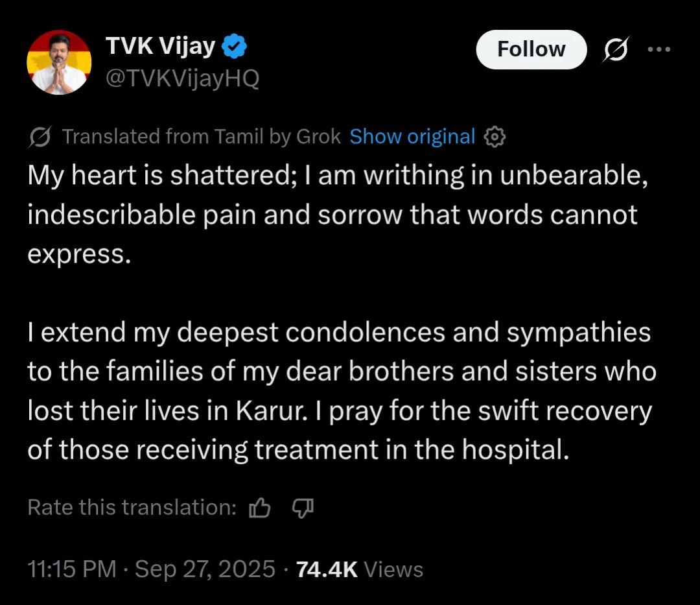Image resolution: width=700 pixels, height=605 pixels.
Task: Click the 11:15 PM timestamp
Action: [x=71, y=569]
